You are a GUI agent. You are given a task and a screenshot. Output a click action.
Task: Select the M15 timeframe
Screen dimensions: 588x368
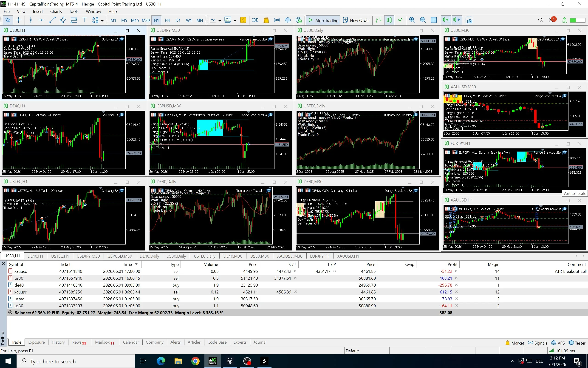click(x=135, y=20)
